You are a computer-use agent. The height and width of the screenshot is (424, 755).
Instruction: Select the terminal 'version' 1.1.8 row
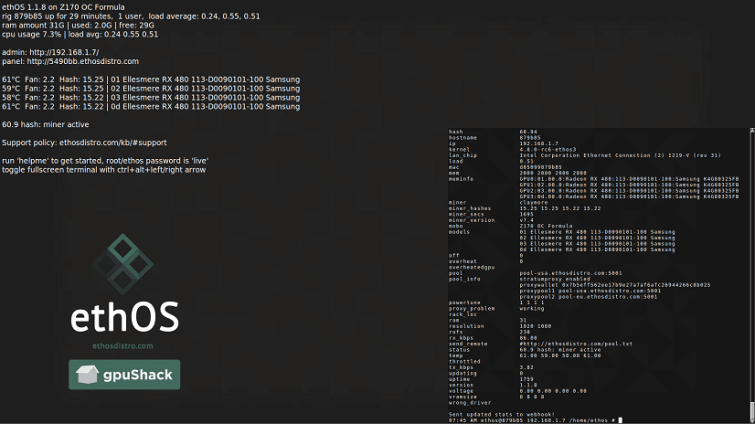(x=493, y=385)
